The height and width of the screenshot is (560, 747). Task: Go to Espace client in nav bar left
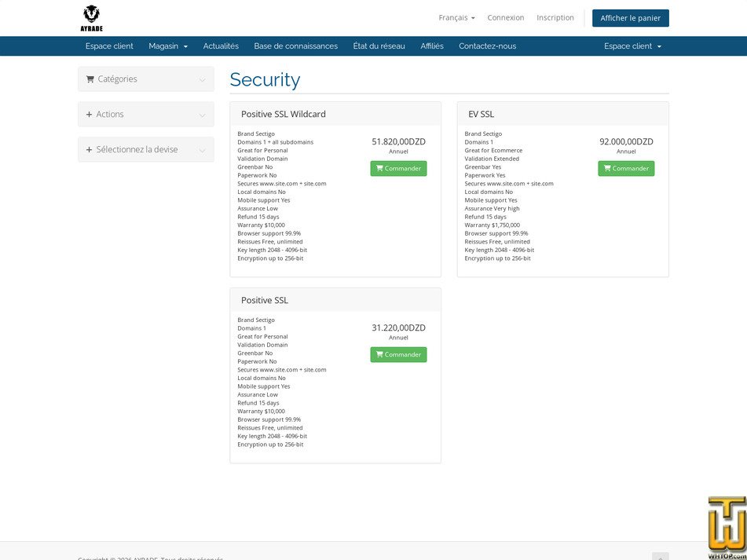pyautogui.click(x=109, y=46)
